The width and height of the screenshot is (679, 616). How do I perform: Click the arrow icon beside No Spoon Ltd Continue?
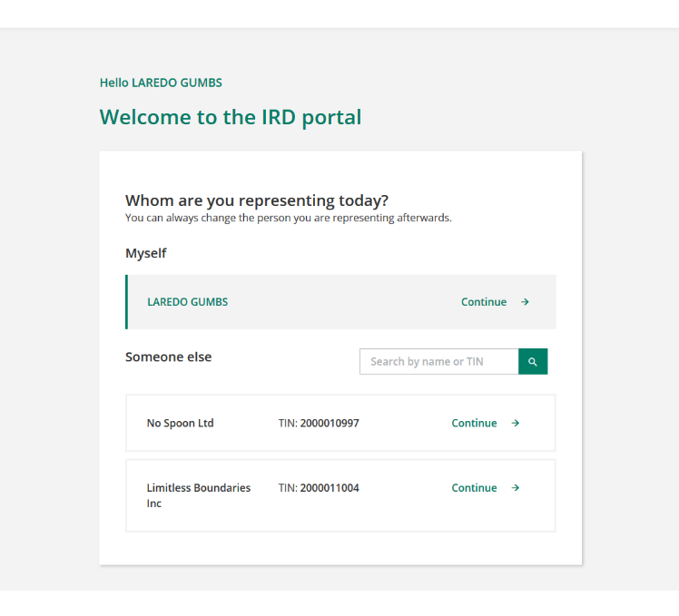point(516,423)
